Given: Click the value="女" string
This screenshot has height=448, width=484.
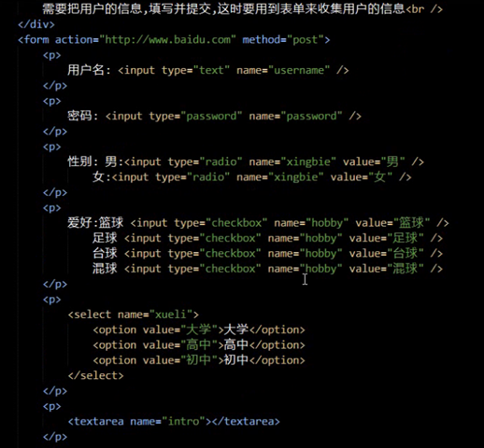Looking at the screenshot, I should (x=379, y=177).
